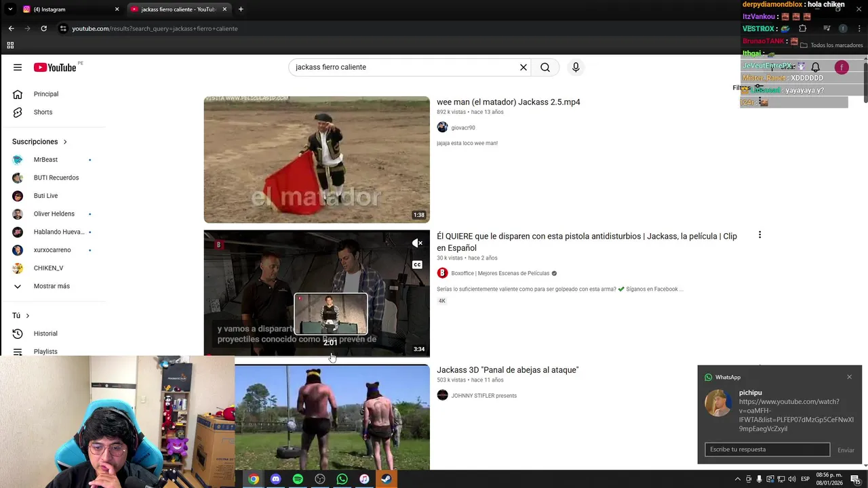Viewport: 868px width, 488px height.
Task: Expand Mostrar más subscriptions list
Action: 53,286
